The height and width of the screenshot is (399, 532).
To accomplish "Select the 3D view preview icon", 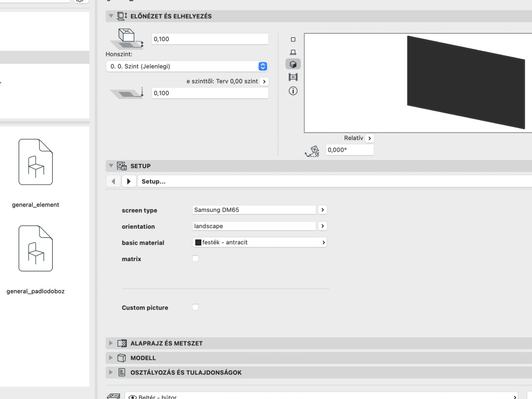I will 293,64.
